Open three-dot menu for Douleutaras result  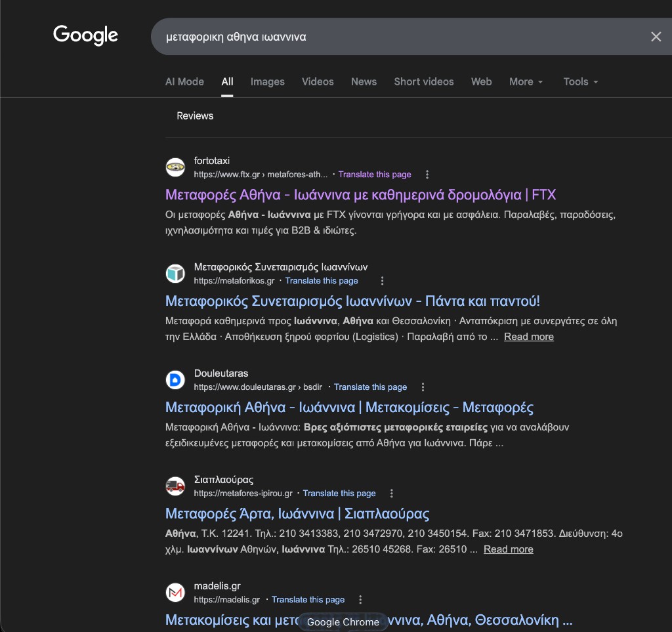tap(423, 387)
